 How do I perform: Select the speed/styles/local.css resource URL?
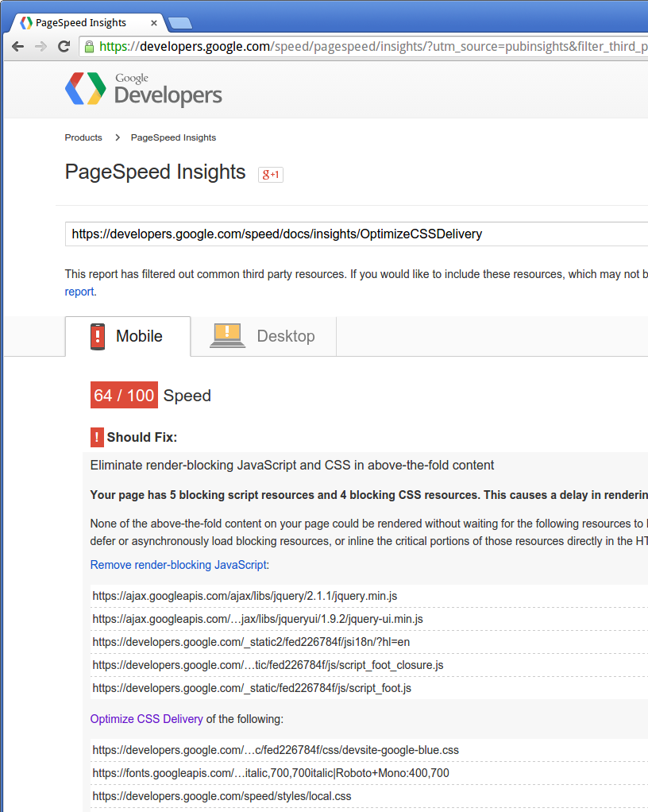pyautogui.click(x=222, y=796)
